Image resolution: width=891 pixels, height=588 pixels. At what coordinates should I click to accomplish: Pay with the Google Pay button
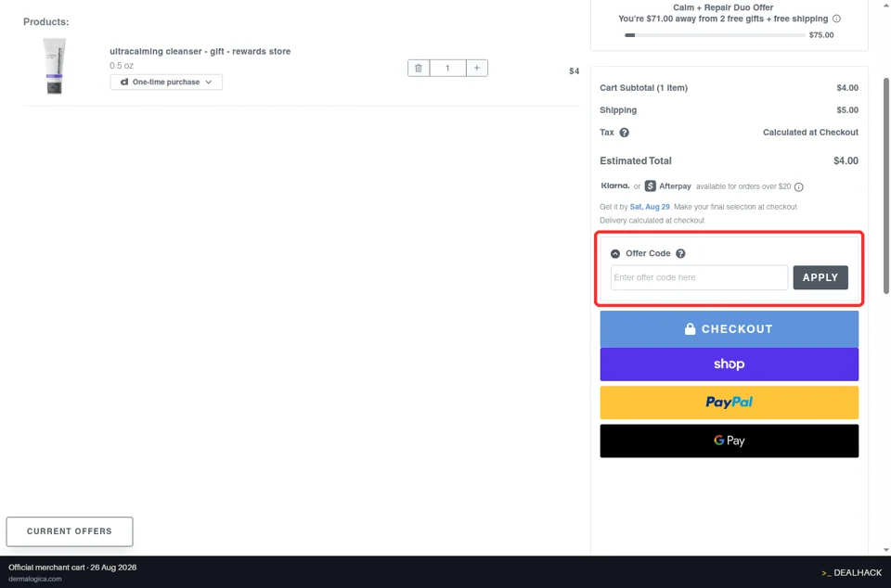pos(730,441)
